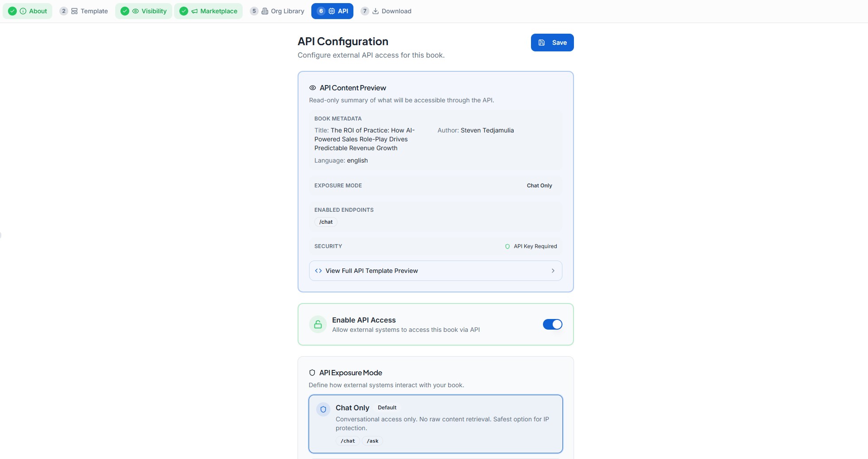Switch to the Visibility step tab

coord(143,11)
